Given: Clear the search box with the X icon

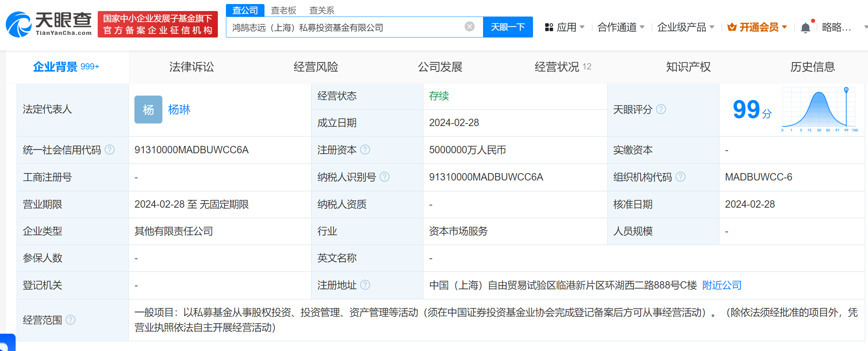Looking at the screenshot, I should click(x=469, y=26).
